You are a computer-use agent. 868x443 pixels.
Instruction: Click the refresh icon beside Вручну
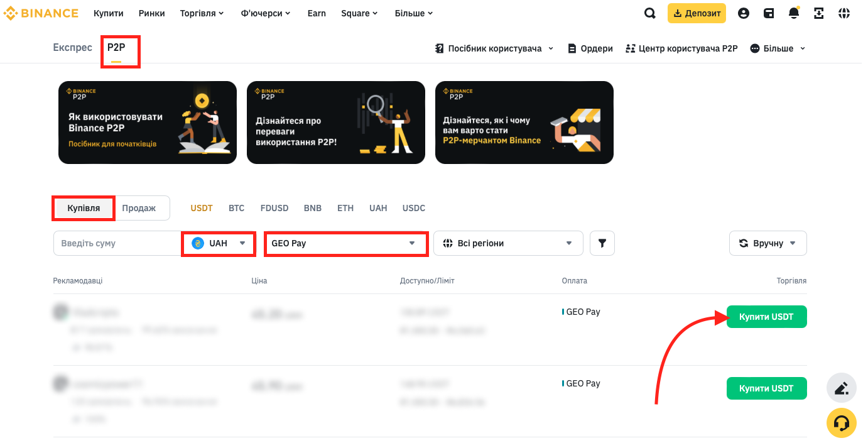[744, 243]
